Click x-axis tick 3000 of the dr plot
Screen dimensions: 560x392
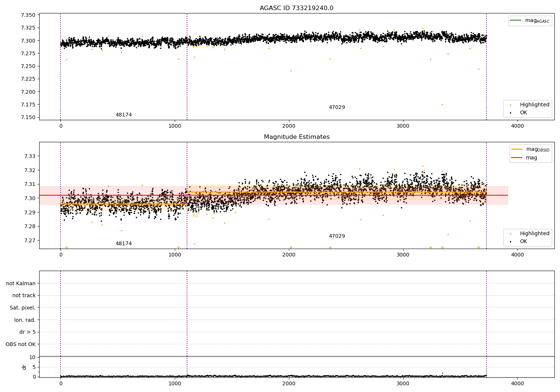click(403, 383)
